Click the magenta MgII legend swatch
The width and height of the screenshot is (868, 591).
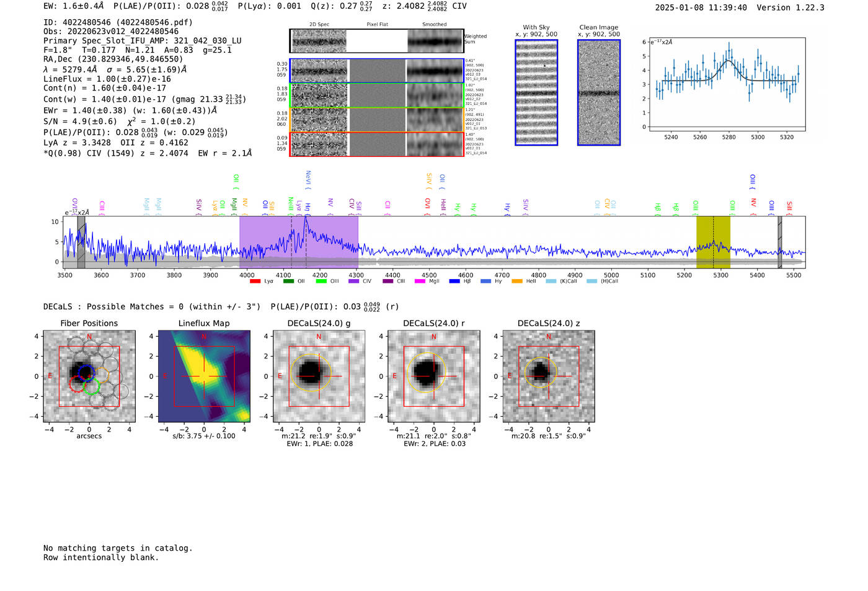[x=420, y=282]
